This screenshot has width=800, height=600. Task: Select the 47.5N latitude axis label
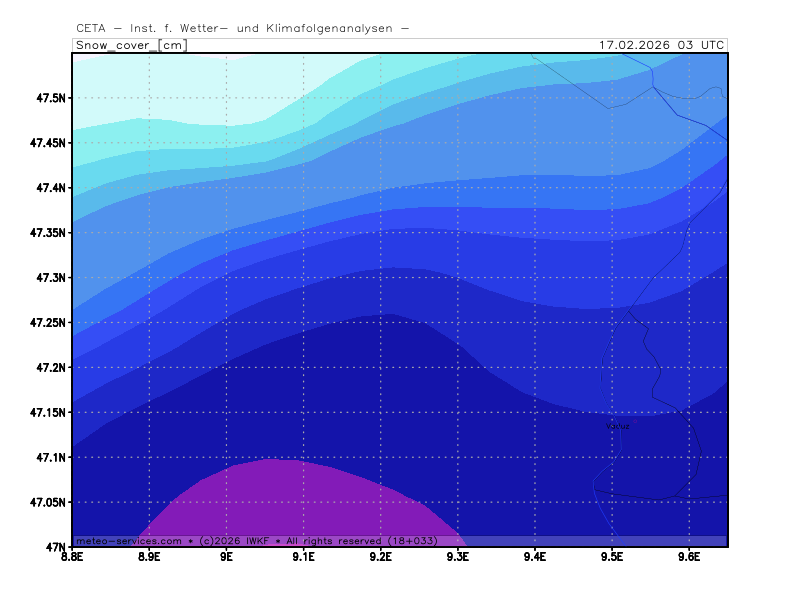coord(48,98)
